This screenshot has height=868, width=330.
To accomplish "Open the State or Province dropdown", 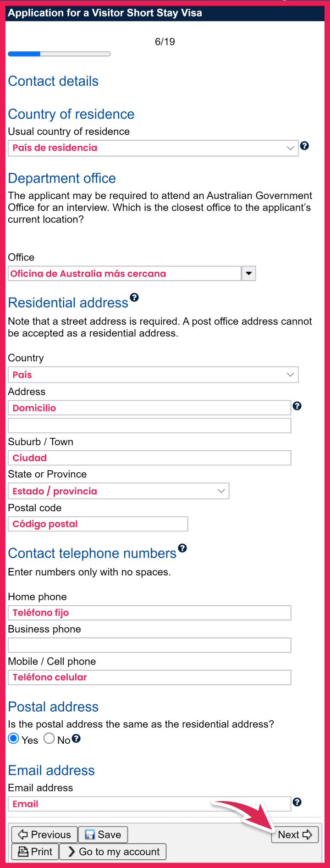I will pos(118,491).
